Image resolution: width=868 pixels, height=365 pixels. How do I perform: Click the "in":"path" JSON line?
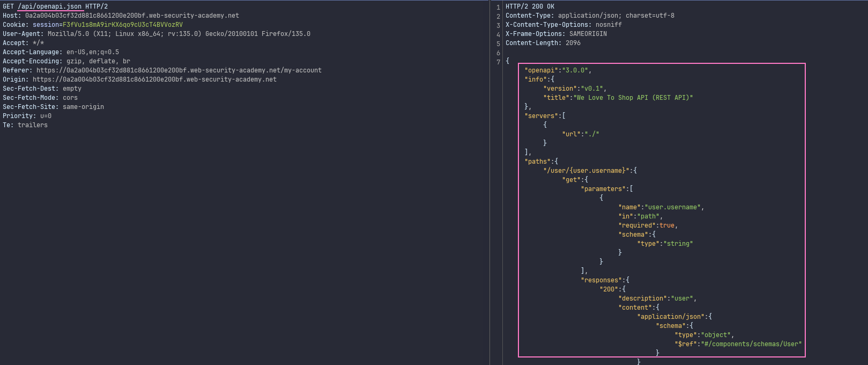(641, 216)
